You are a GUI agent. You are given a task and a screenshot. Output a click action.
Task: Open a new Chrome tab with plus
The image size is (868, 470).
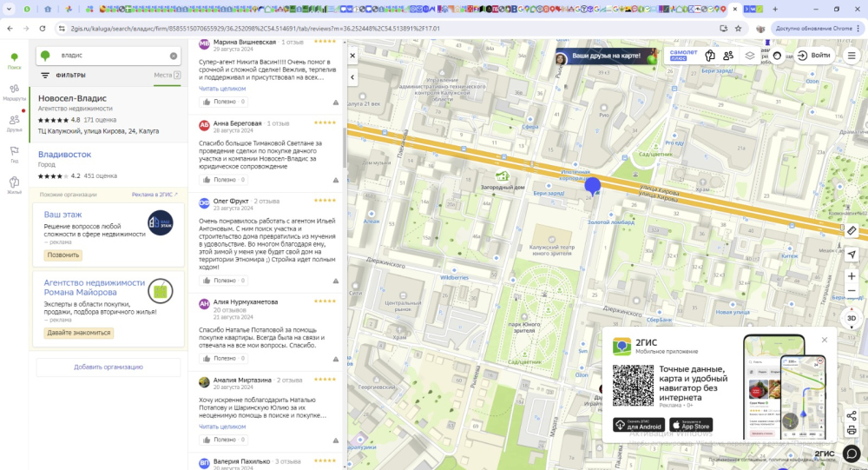click(775, 9)
